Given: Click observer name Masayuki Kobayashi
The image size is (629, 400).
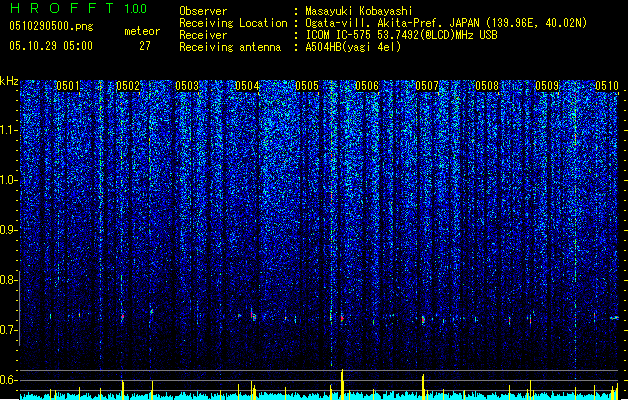Looking at the screenshot, I should click(359, 11).
